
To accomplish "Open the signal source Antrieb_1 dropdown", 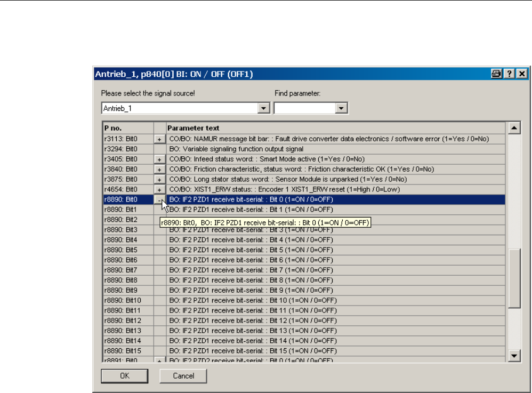I will pyautogui.click(x=263, y=108).
